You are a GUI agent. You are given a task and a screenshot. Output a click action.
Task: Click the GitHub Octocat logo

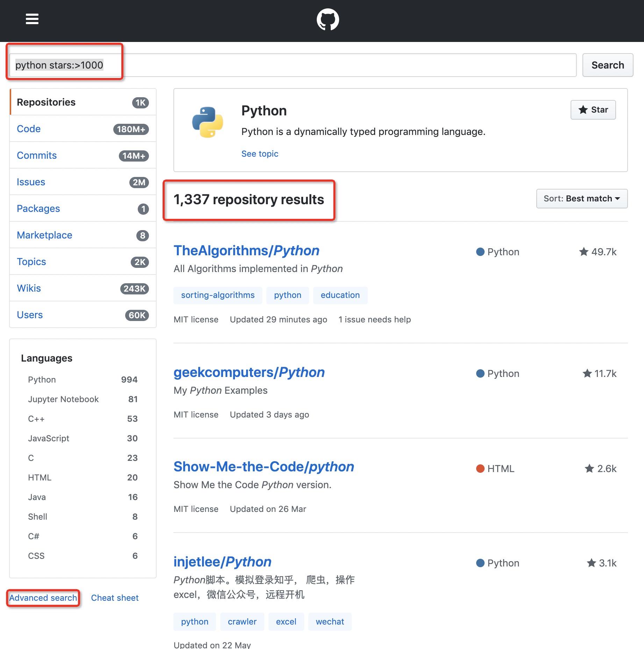[x=328, y=20]
